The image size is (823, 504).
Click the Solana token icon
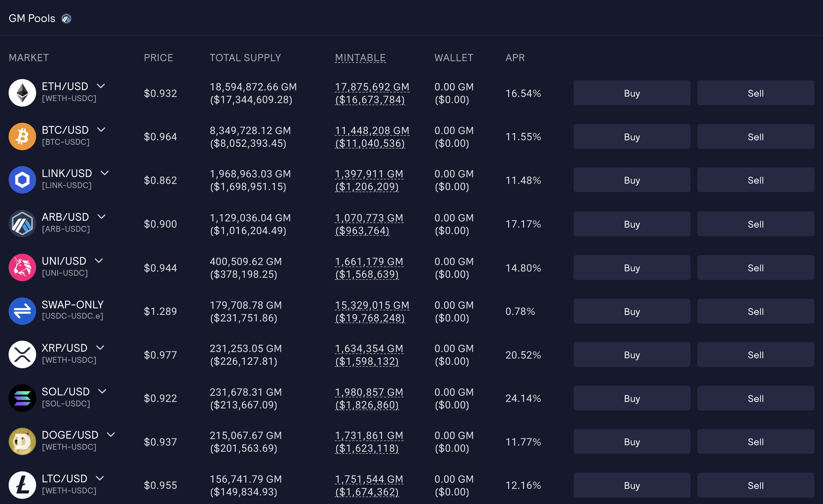[x=22, y=398]
